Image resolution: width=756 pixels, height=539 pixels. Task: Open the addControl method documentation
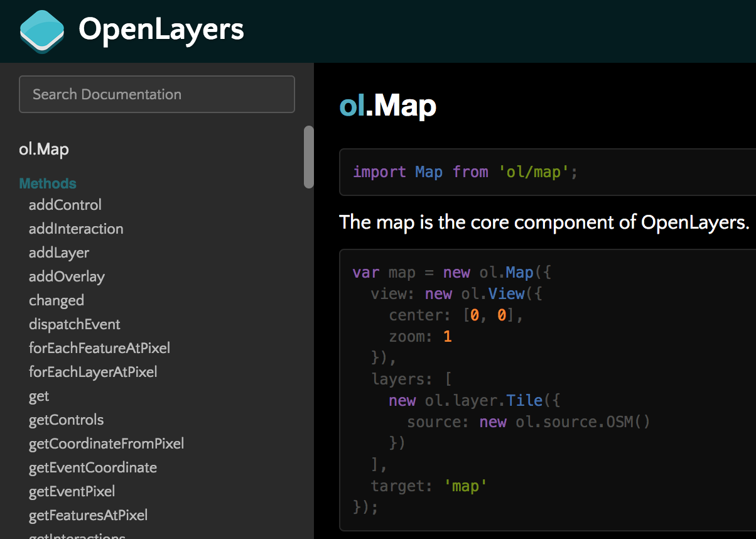pyautogui.click(x=65, y=205)
